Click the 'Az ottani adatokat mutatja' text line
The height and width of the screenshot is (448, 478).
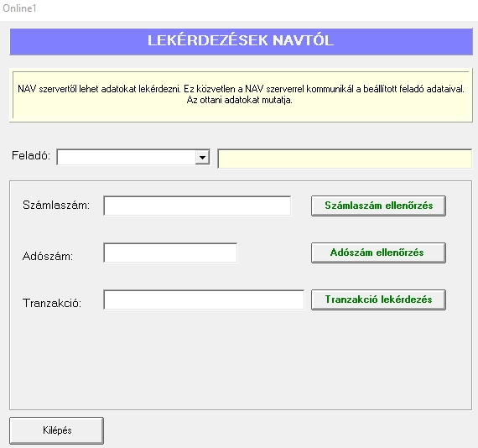[x=239, y=100]
